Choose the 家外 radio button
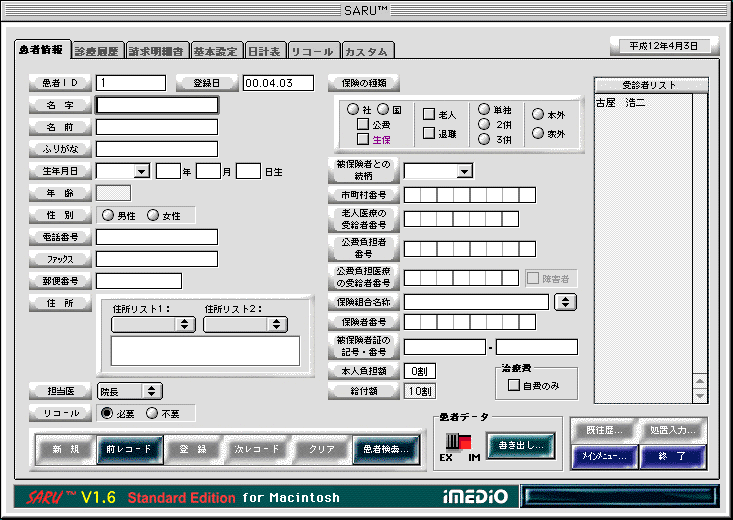 [x=538, y=133]
